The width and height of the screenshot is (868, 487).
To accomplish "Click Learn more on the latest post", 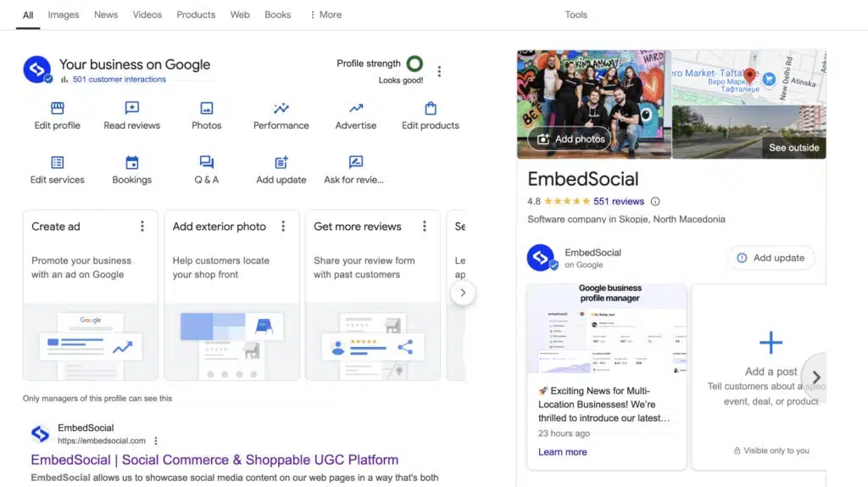I will [563, 452].
